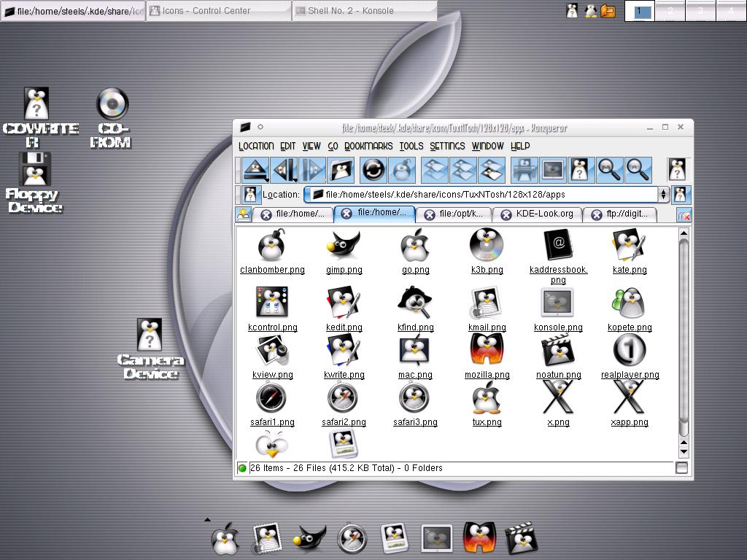Screen dimensions: 747x560
Task: Click inside the Location URL field
Action: (x=481, y=194)
